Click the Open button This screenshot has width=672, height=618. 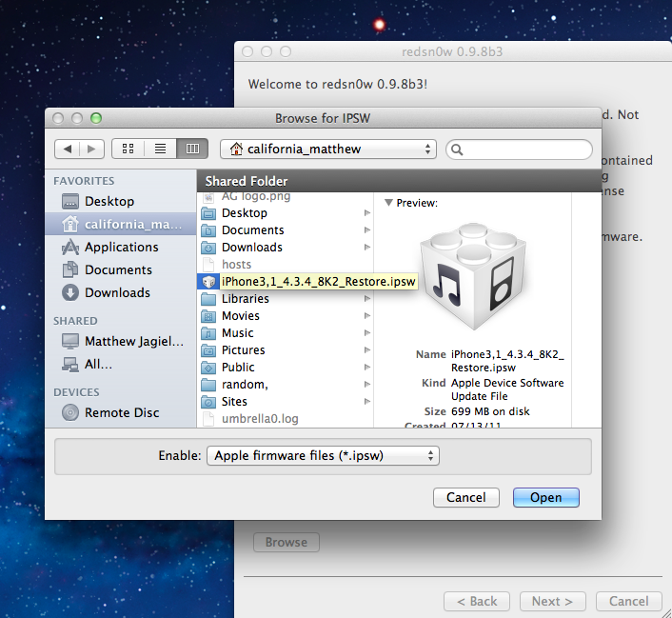[x=545, y=497]
